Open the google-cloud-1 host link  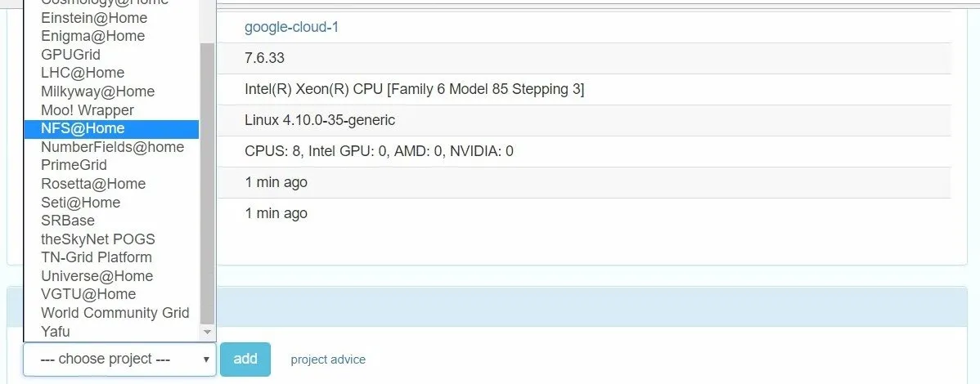point(292,28)
